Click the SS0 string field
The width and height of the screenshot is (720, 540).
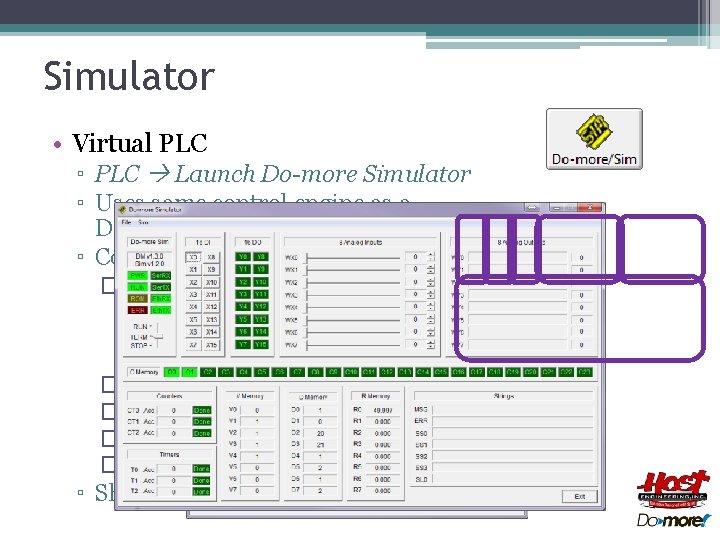pos(512,433)
